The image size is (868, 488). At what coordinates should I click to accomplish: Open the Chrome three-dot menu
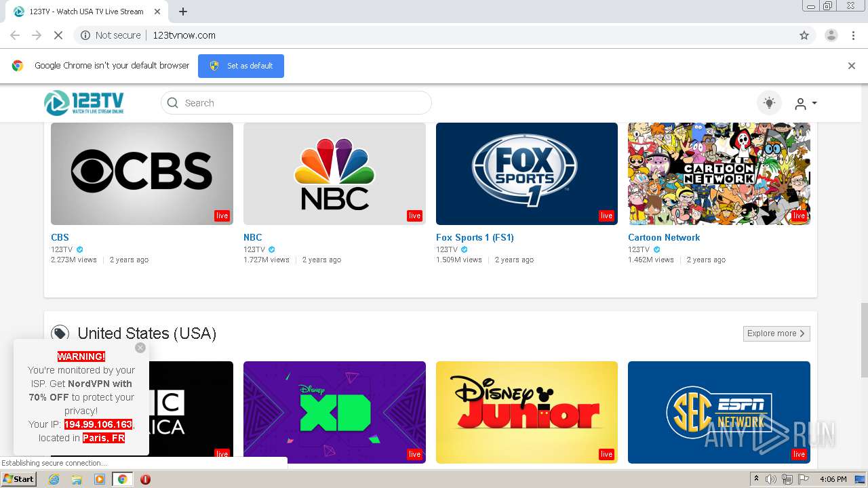pyautogui.click(x=854, y=35)
